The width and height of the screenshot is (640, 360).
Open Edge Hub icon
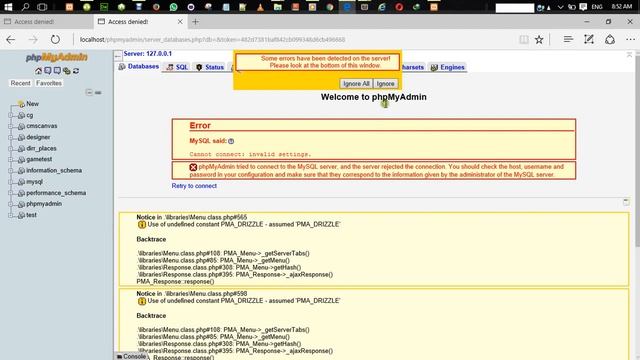(x=568, y=39)
